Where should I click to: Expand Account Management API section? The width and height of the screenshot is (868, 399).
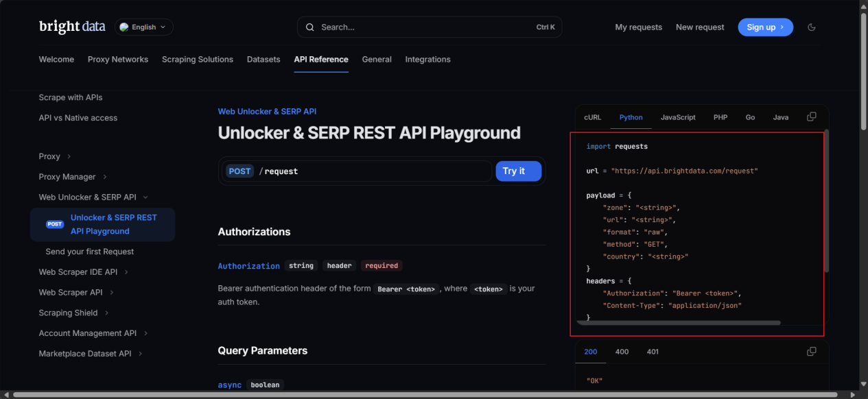point(93,333)
